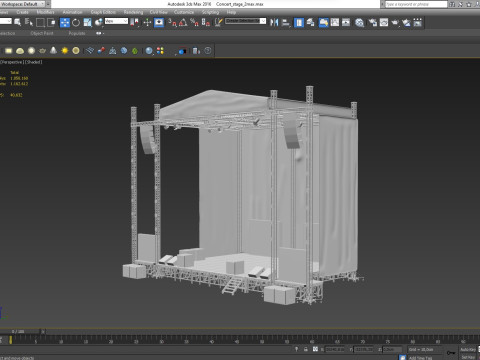Open the Curve Editor icon
The image size is (480, 360).
click(x=335, y=22)
